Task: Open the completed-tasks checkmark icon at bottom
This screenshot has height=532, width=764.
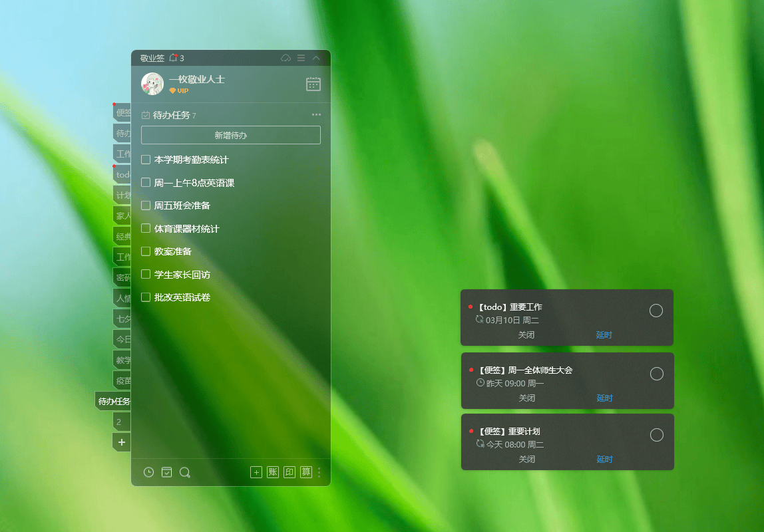Action: (x=166, y=472)
